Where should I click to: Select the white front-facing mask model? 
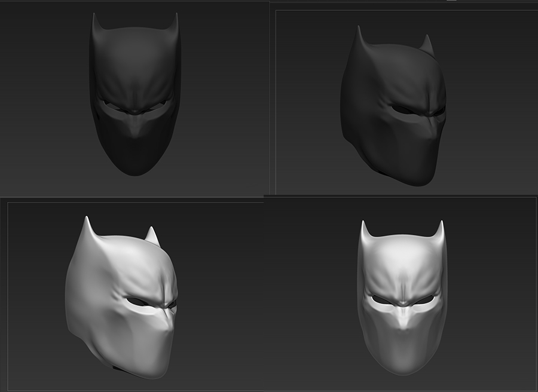pos(402,298)
